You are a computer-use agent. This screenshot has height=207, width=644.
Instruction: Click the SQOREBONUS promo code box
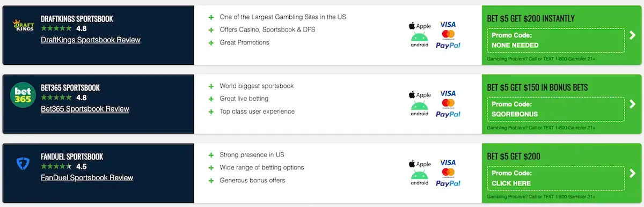point(556,109)
